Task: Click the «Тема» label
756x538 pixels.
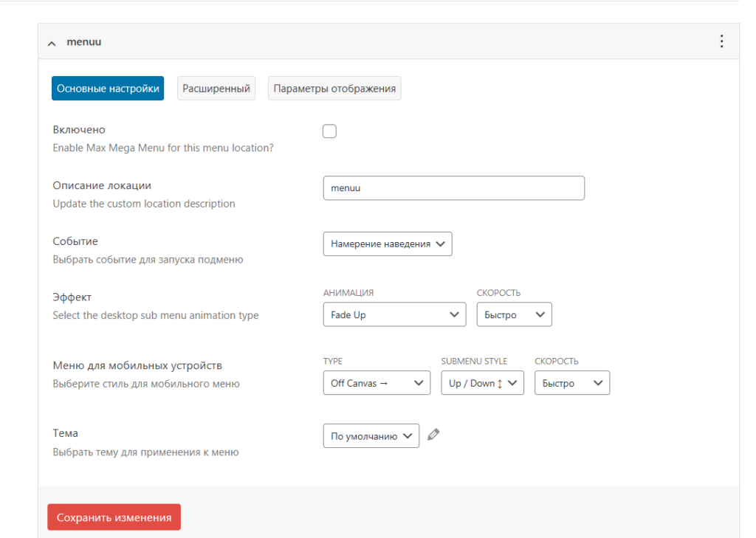Action: (x=65, y=433)
